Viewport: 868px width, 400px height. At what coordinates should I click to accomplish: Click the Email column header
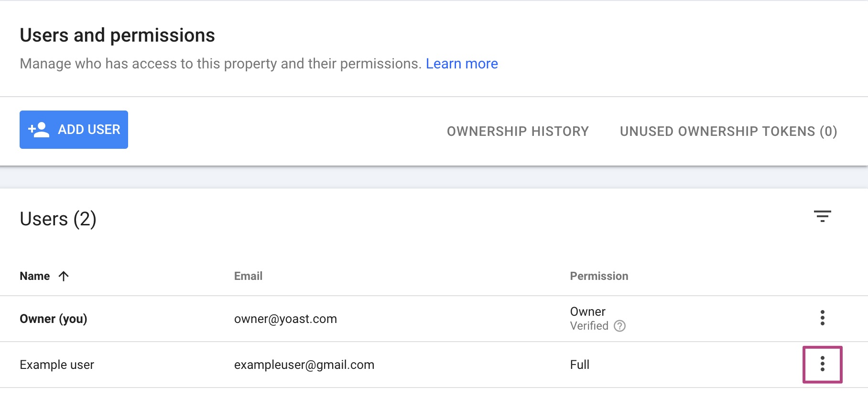248,276
